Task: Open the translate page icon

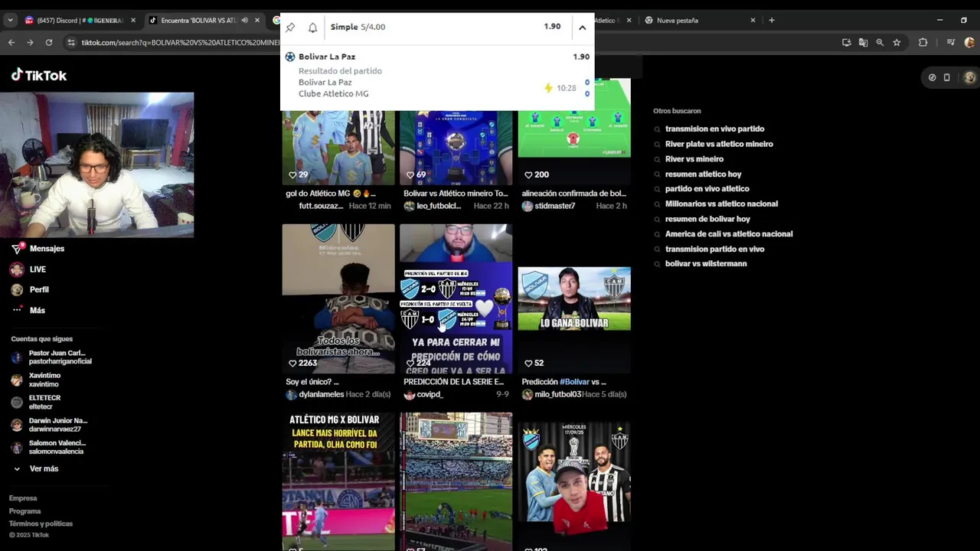Action: (x=864, y=43)
